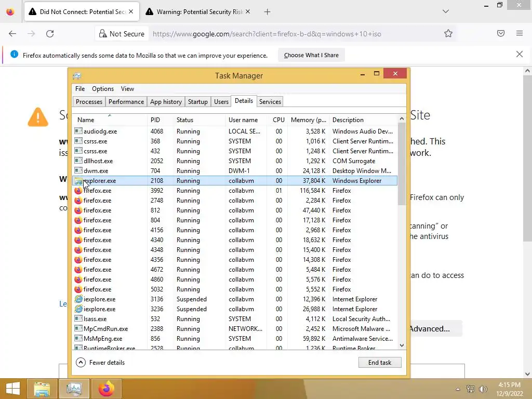532x399 pixels.
Task: Open File Explorer from the taskbar
Action: coord(42,389)
